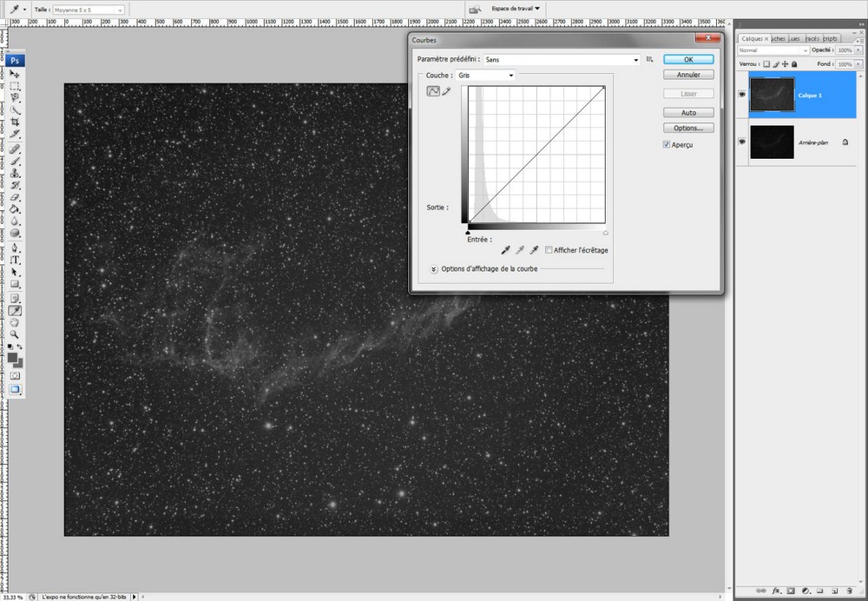The image size is (868, 601).
Task: Toggle lock image pixels brush icon
Action: click(x=775, y=64)
